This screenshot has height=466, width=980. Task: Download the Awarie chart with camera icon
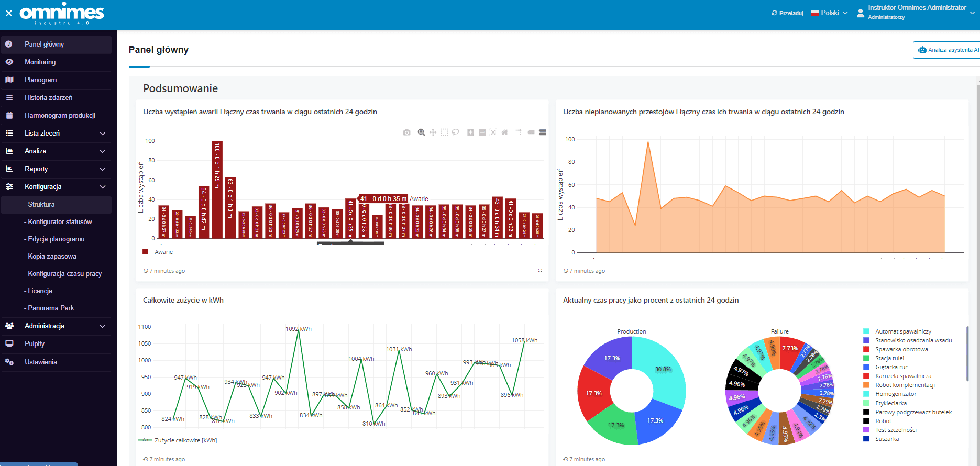click(406, 132)
